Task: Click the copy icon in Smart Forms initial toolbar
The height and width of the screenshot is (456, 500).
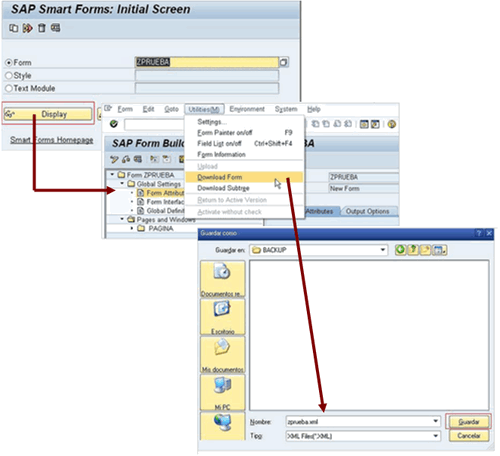Action: click(13, 28)
